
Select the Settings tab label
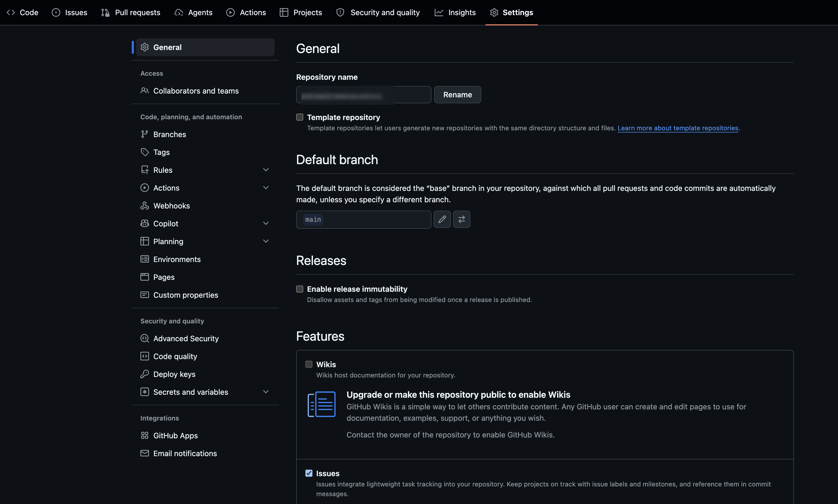518,12
